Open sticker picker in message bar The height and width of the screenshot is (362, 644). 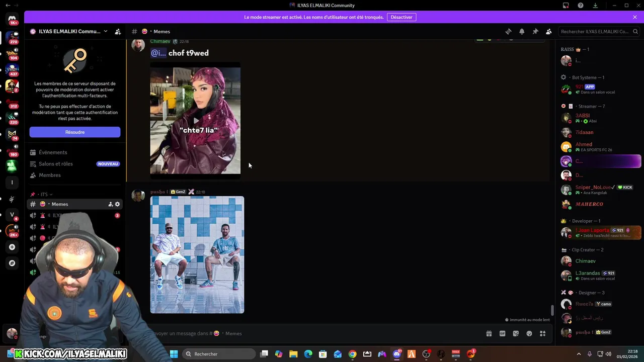pyautogui.click(x=516, y=333)
